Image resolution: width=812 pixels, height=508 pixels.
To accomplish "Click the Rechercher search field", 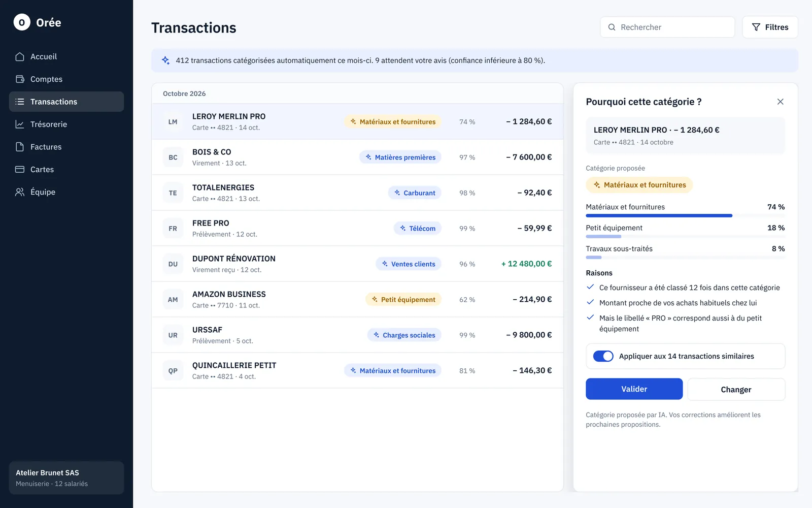I will (667, 27).
